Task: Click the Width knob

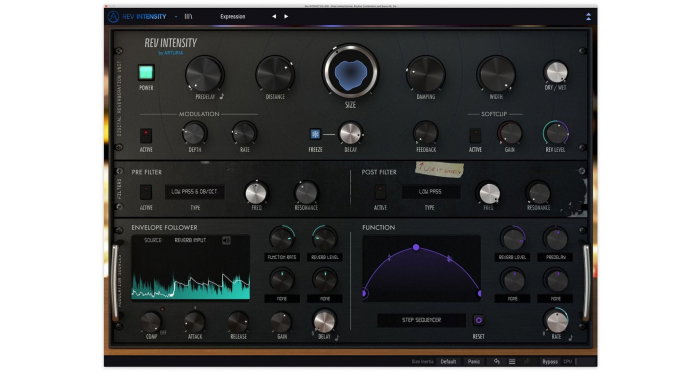Action: pos(496,74)
